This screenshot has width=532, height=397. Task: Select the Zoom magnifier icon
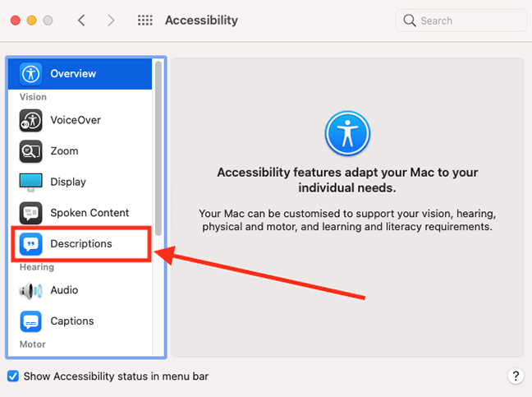pos(31,151)
